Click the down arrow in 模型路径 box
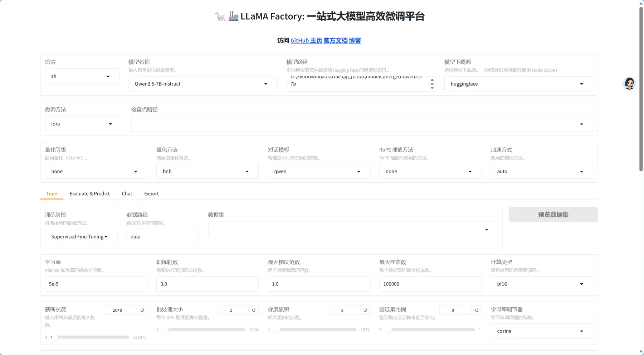Screen dimensions: 644x355 point(432,88)
